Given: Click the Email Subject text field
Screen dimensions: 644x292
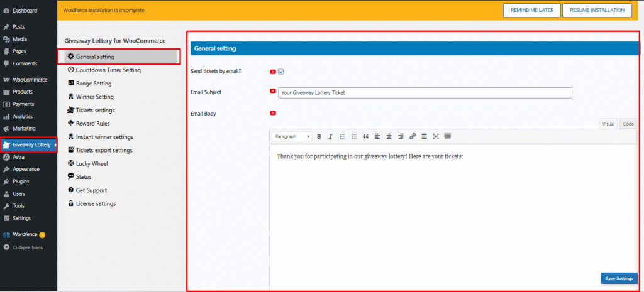Looking at the screenshot, I should (425, 93).
